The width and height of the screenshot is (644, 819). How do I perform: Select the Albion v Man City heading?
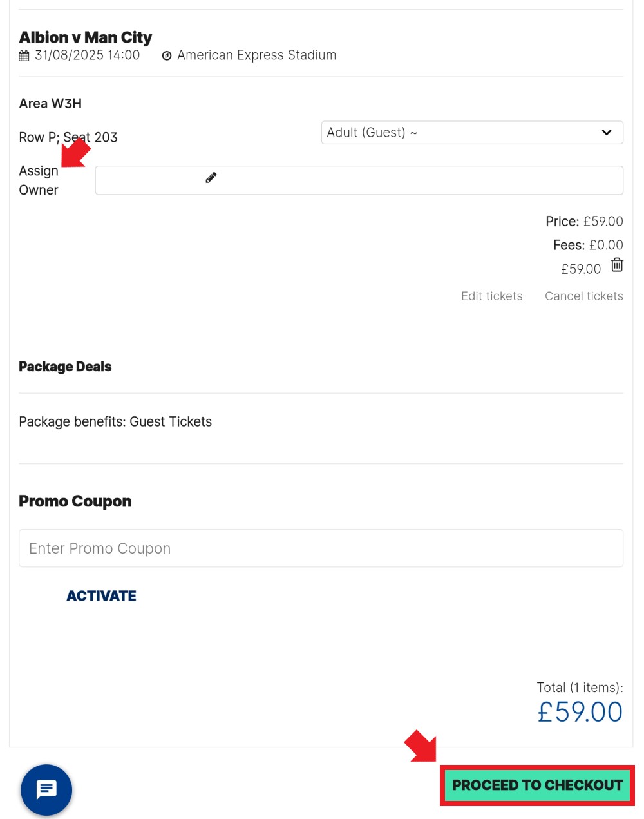pyautogui.click(x=86, y=37)
